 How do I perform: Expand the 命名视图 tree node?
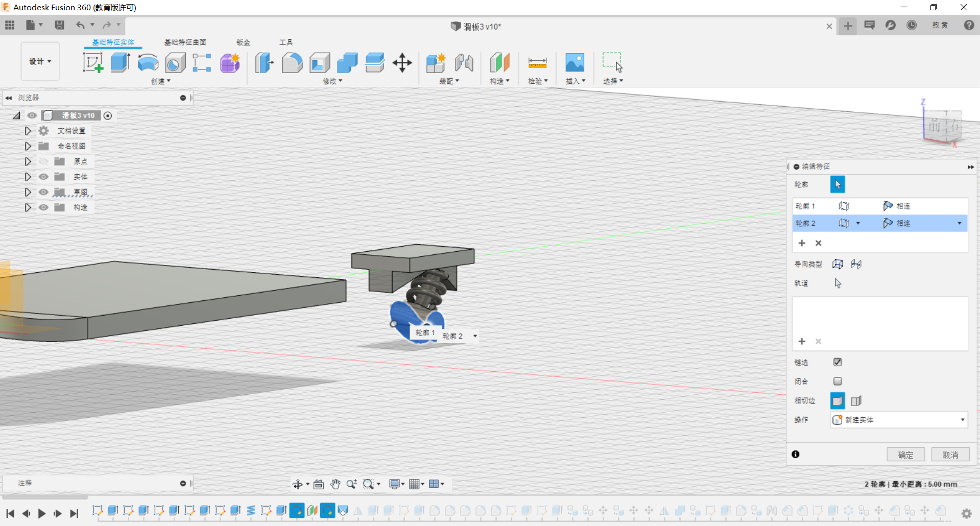[x=28, y=146]
